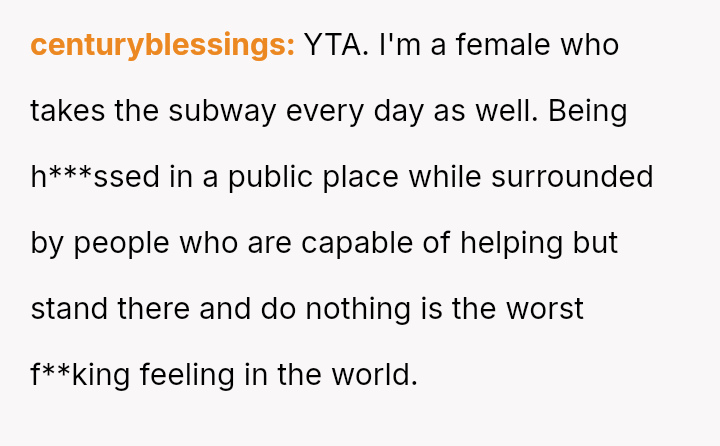Click the censored word "h***ssed"
Screen dimensions: 720x446
click(95, 177)
